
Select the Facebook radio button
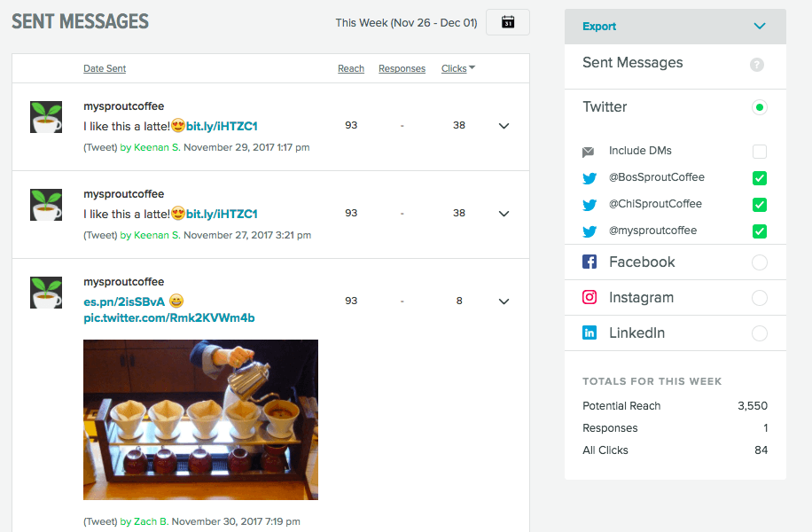pos(759,262)
